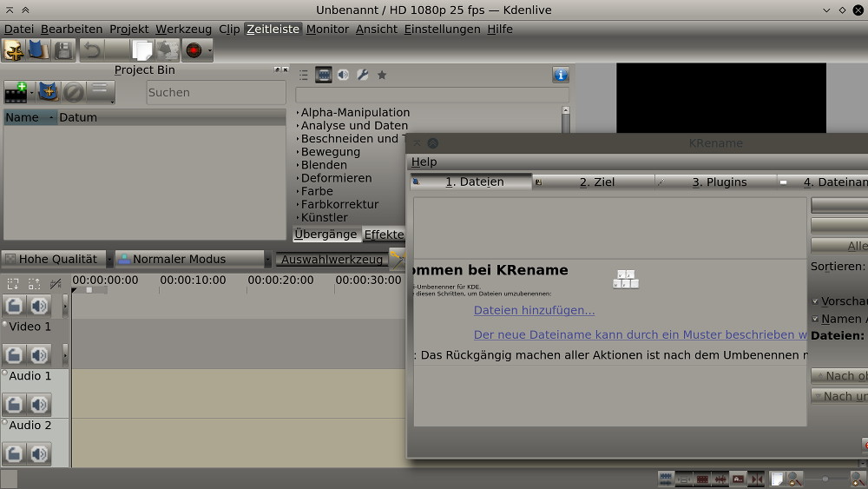Expand the Blenden effect category

pos(297,165)
